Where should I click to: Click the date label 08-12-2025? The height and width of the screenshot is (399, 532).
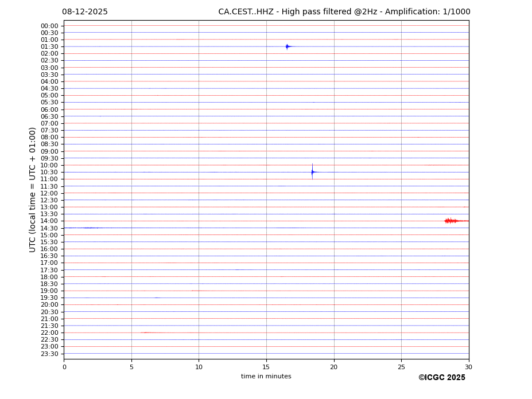[x=85, y=12]
